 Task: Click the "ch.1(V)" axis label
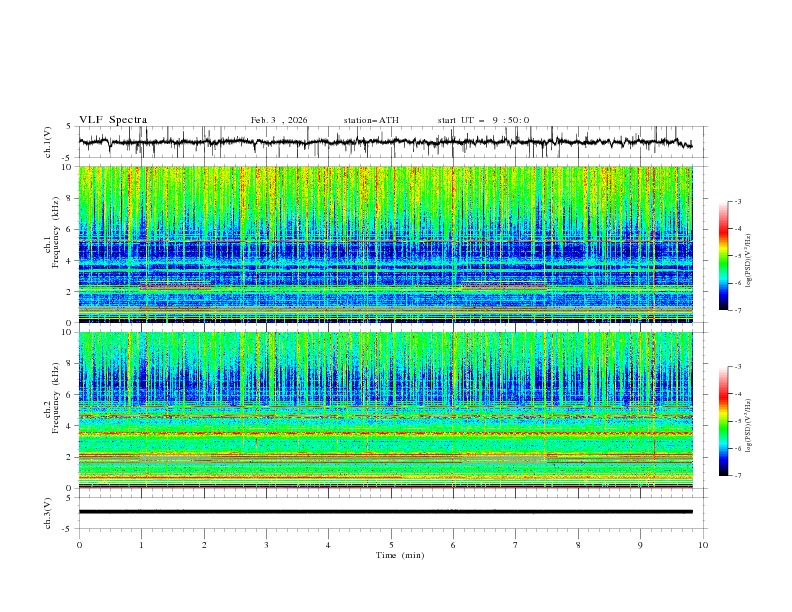(48, 142)
